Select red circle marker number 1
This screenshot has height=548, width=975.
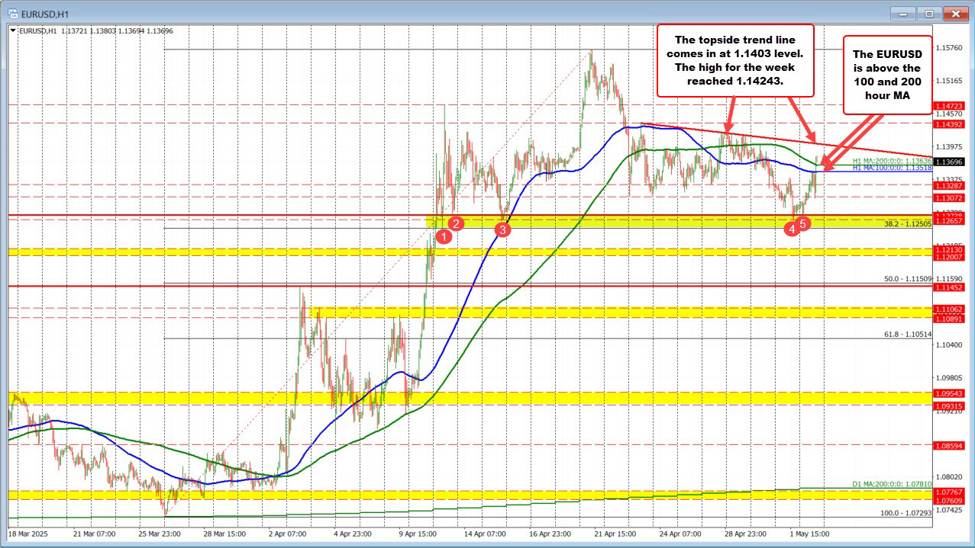tap(444, 236)
